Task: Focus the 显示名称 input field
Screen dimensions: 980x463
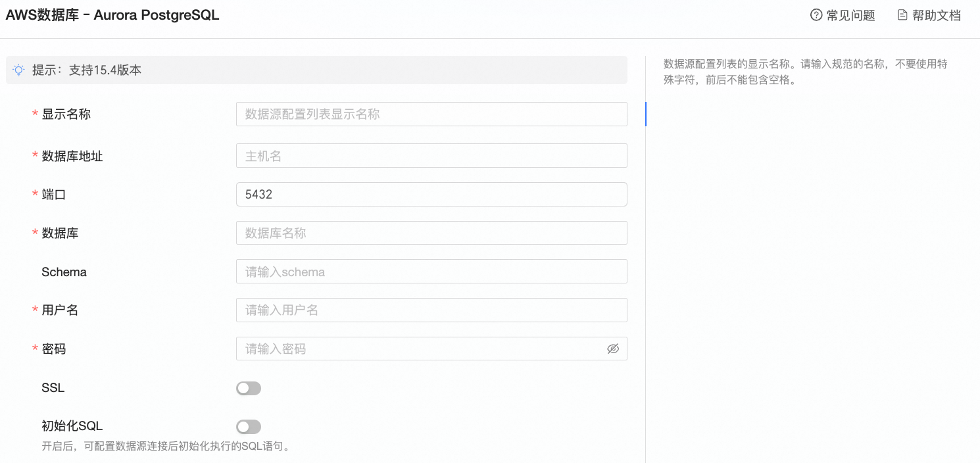Action: pyautogui.click(x=431, y=114)
